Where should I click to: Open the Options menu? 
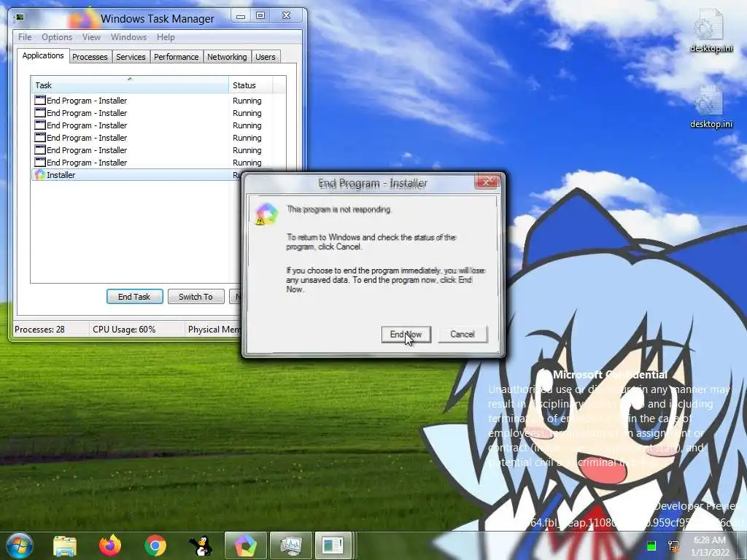click(x=57, y=37)
